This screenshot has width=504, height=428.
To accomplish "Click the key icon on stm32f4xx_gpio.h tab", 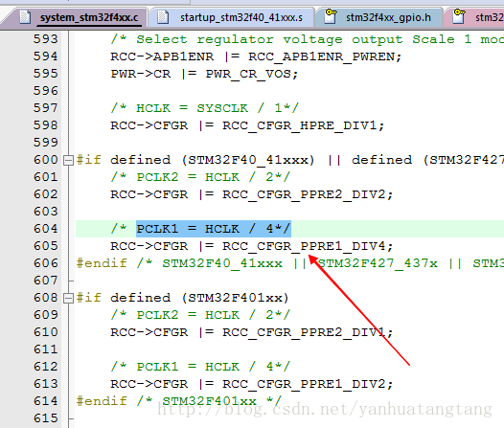I will [331, 16].
